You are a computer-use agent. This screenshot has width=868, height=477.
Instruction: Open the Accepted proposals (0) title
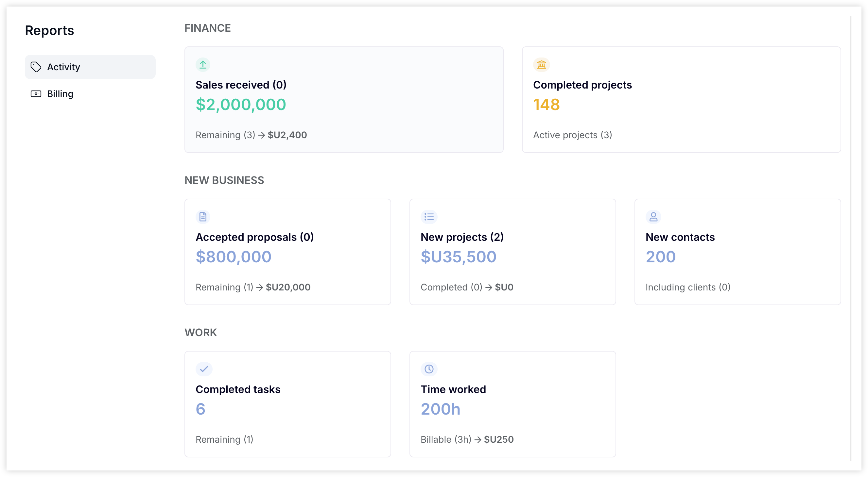coord(255,237)
